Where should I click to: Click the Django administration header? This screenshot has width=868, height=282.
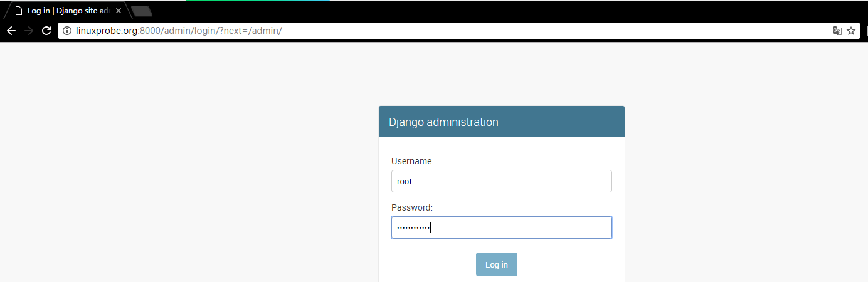502,122
